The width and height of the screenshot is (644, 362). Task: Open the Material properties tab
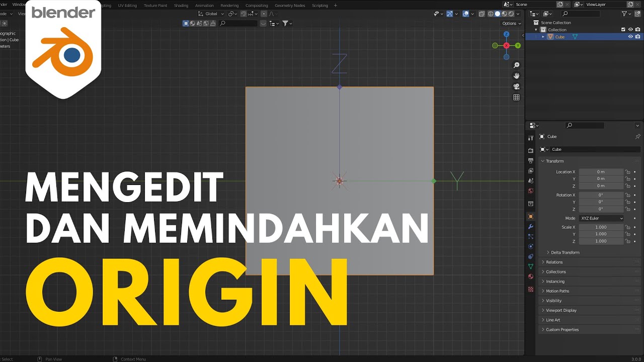(530, 277)
